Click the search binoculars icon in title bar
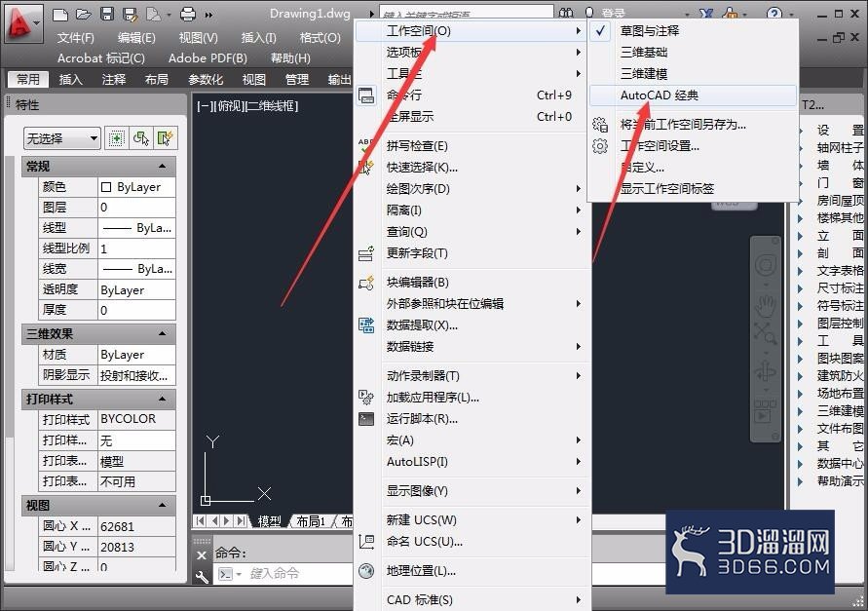Viewport: 868px width, 611px height. click(x=566, y=13)
